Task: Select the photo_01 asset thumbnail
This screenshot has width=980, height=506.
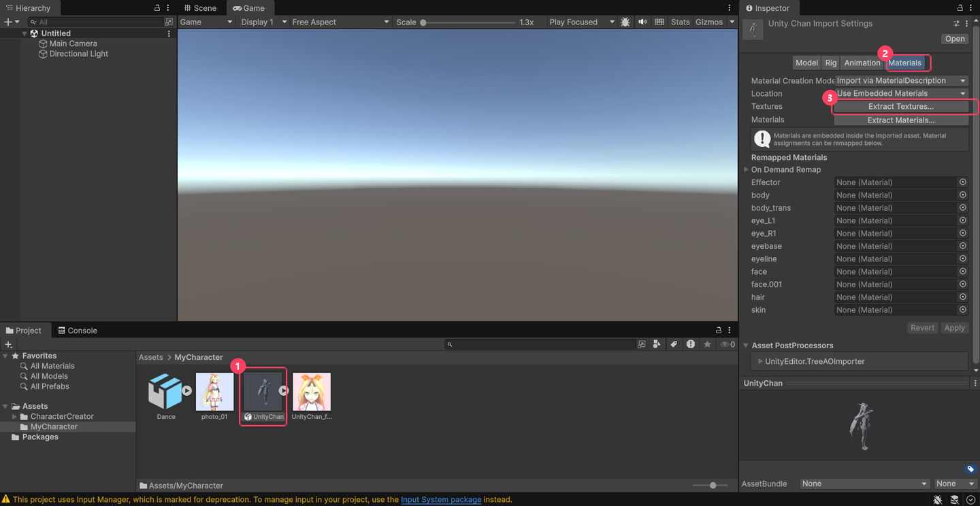Action: tap(214, 392)
